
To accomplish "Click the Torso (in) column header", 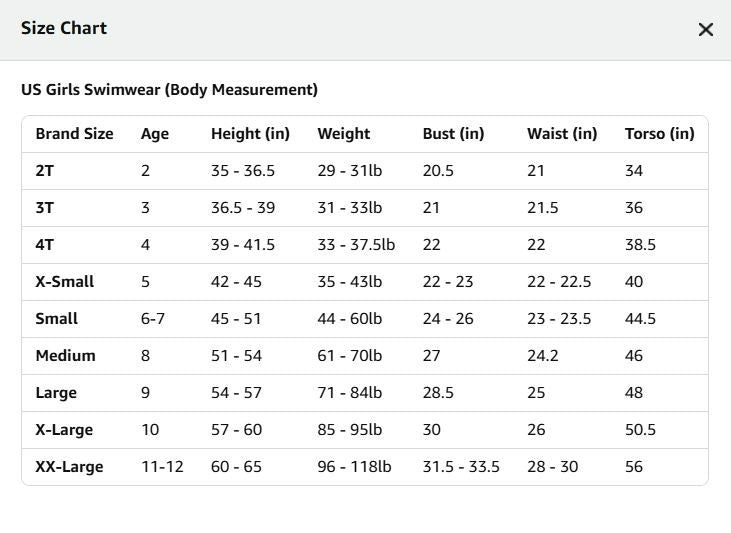I will point(659,134).
